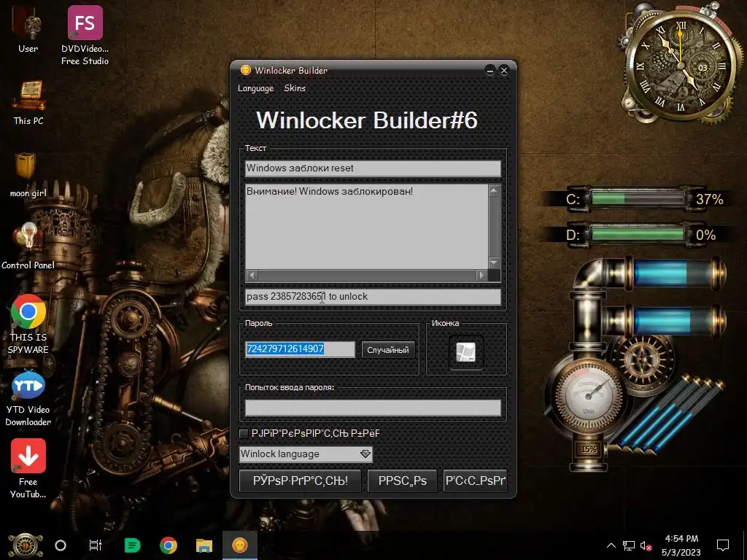Close the Winlocker Builder window
This screenshot has width=747, height=560.
504,71
